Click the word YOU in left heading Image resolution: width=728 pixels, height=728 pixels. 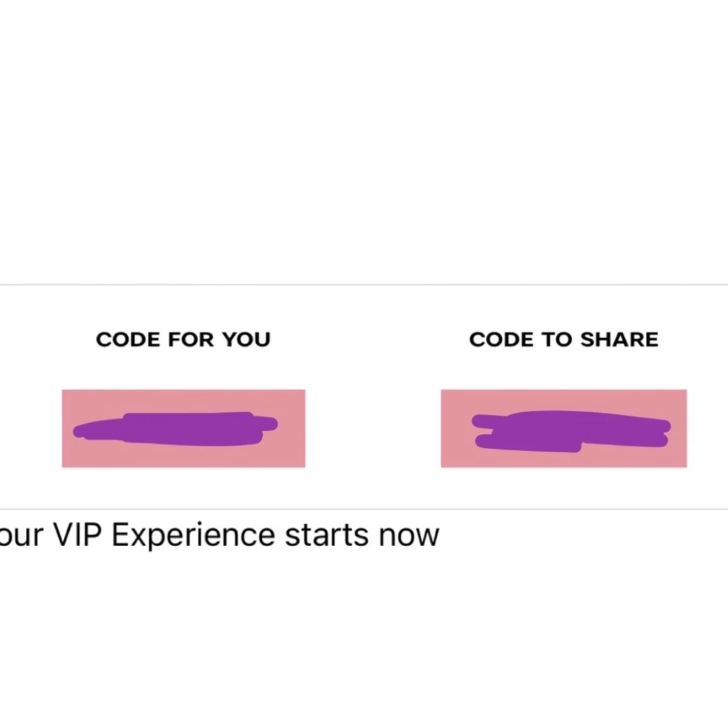pos(246,339)
